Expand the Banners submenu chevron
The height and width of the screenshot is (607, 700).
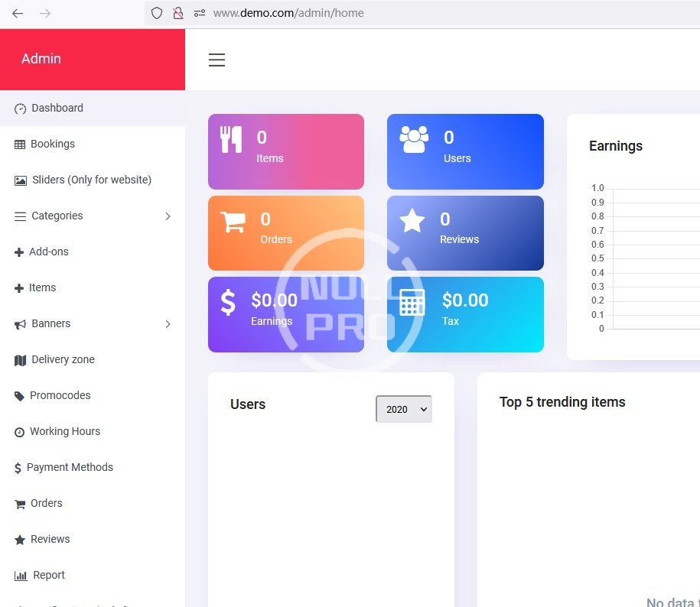point(168,324)
